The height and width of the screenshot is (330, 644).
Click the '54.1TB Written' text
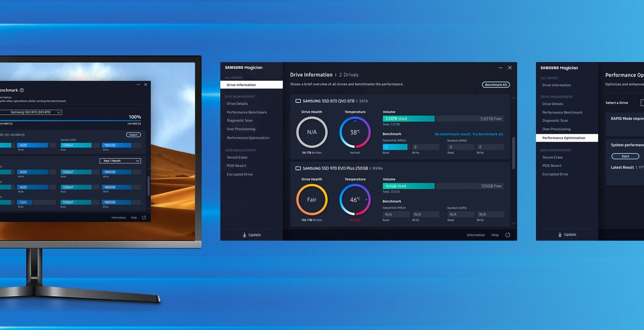(x=312, y=153)
